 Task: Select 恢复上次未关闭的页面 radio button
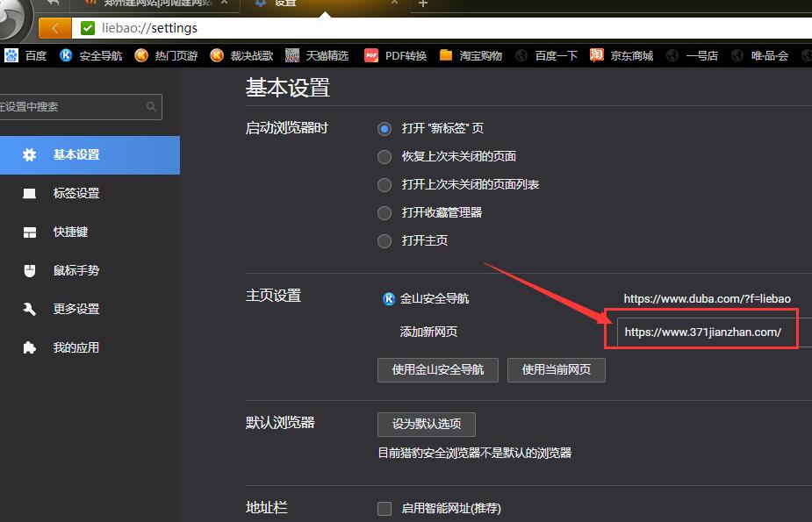point(384,157)
